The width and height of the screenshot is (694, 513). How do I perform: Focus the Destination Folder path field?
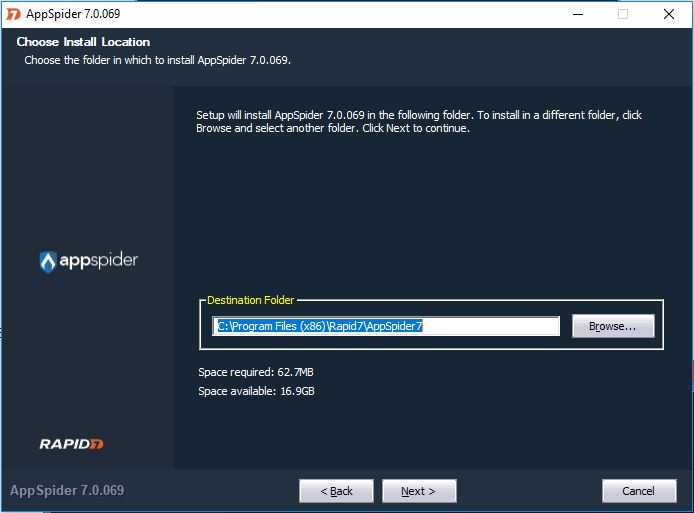click(386, 326)
